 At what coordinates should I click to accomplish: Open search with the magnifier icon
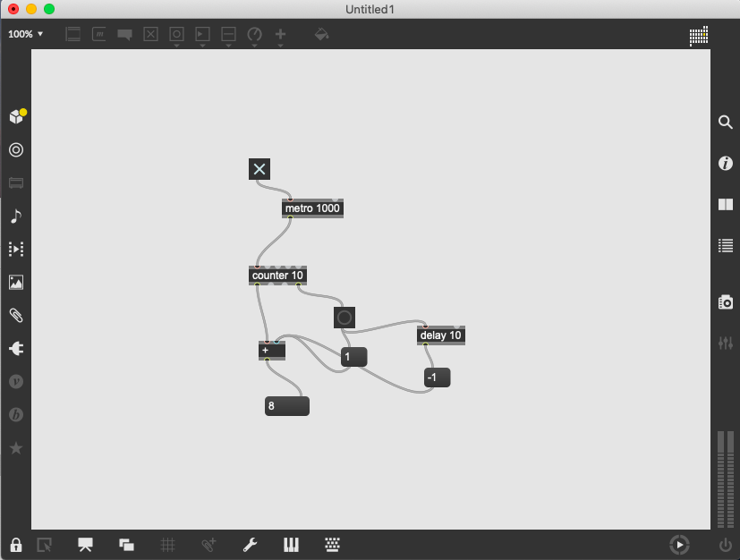coord(726,123)
